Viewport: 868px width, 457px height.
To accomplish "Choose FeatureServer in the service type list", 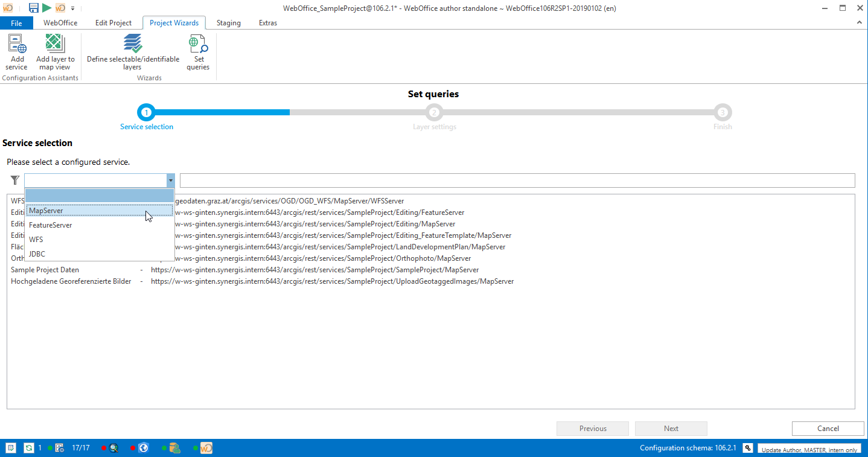I will (50, 225).
